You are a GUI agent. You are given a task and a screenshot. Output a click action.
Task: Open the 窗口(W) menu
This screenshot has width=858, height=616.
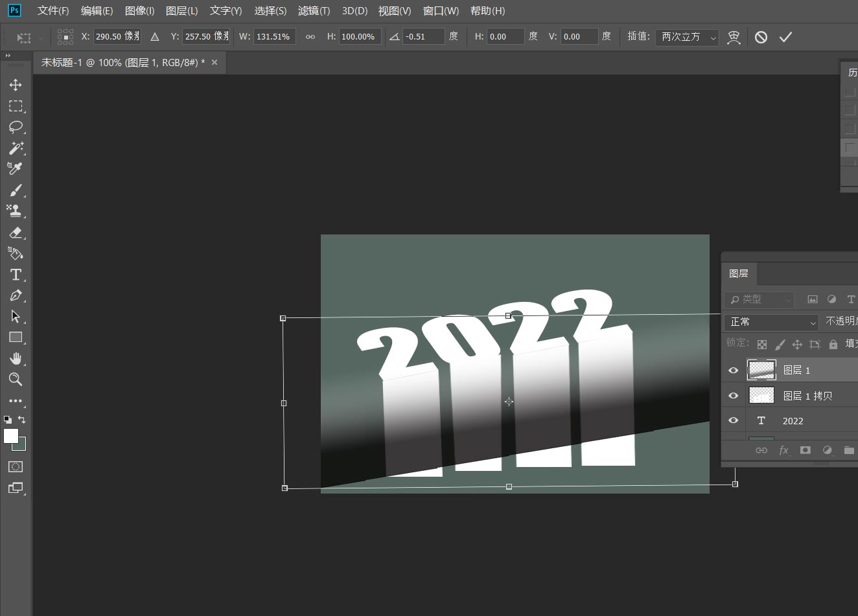tap(441, 11)
